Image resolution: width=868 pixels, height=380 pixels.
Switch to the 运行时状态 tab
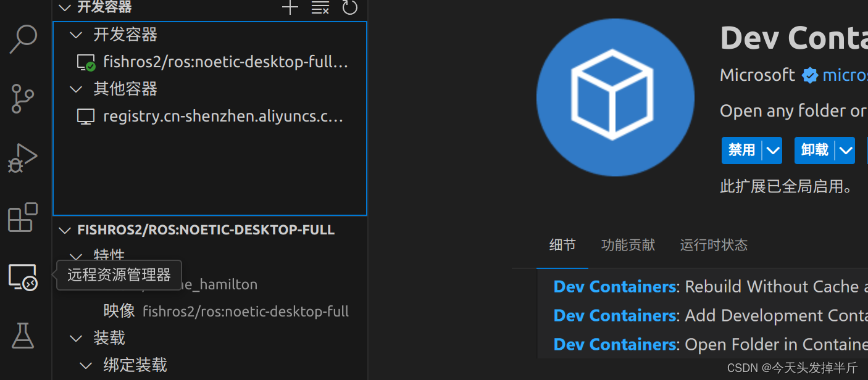point(713,245)
